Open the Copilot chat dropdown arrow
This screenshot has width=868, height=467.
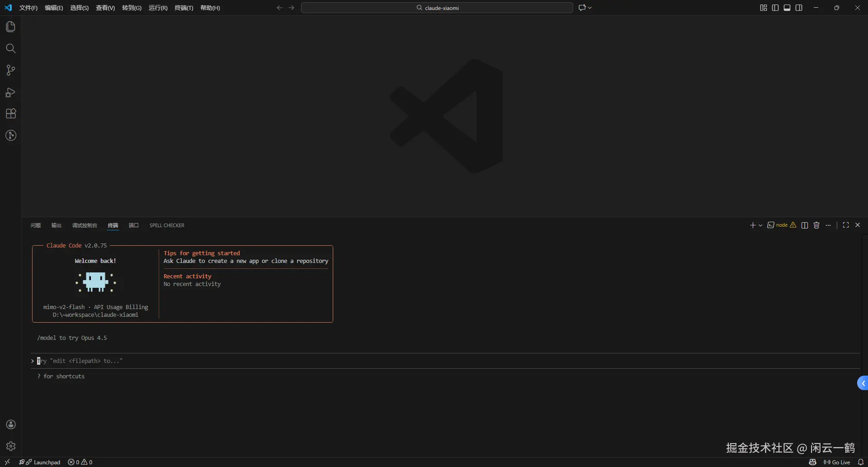(590, 8)
